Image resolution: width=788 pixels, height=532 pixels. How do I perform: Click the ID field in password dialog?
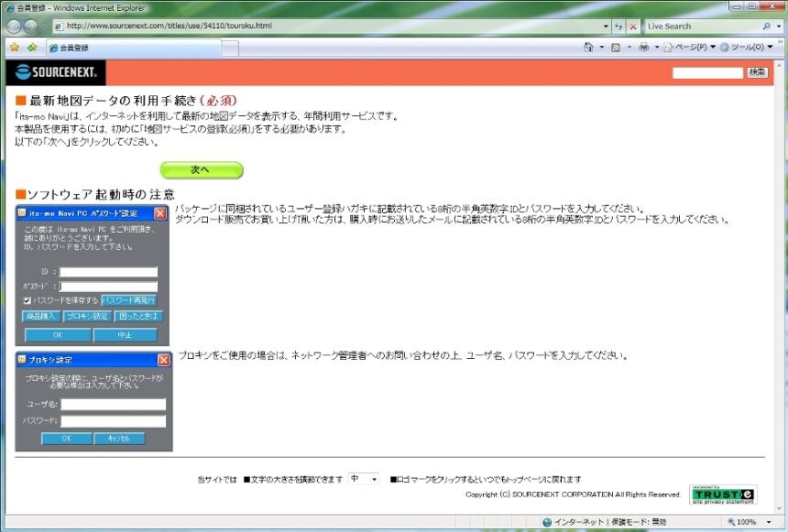click(108, 272)
